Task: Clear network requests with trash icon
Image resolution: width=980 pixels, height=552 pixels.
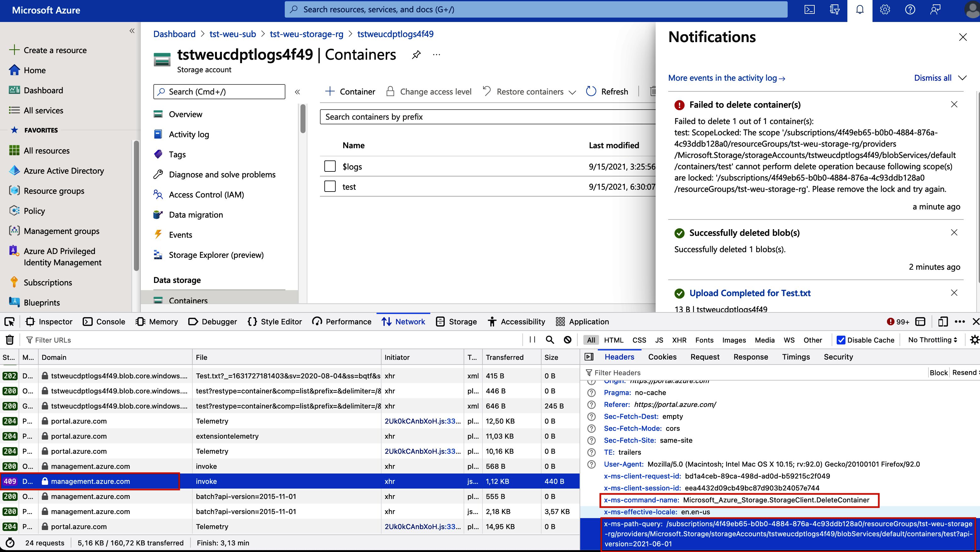Action: tap(9, 339)
